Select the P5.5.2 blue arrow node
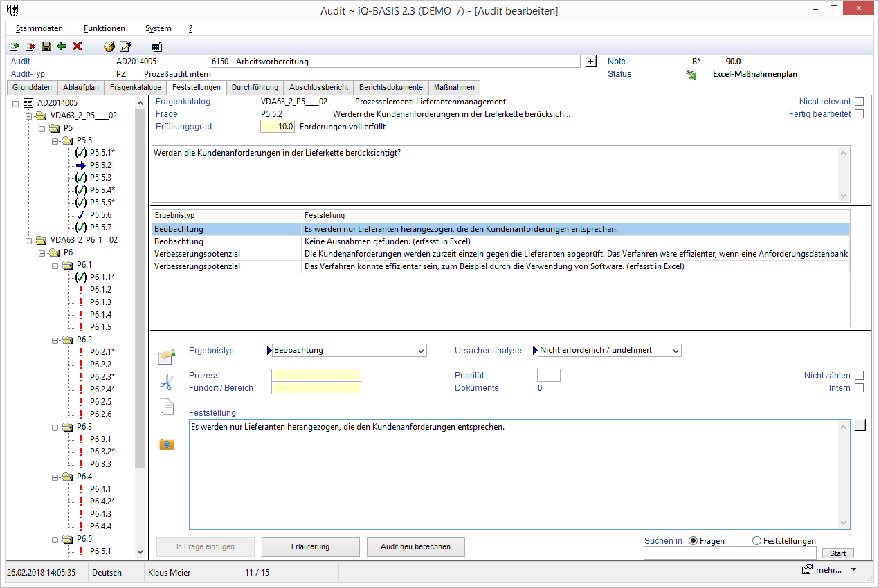 pyautogui.click(x=81, y=165)
